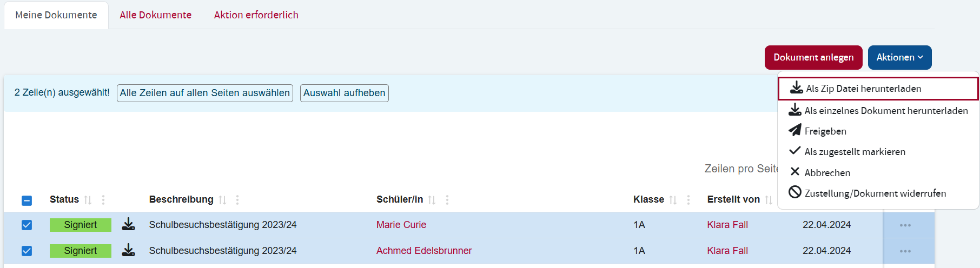The image size is (980, 268).
Task: Uncheck the Marie Curie row checkbox
Action: [27, 225]
